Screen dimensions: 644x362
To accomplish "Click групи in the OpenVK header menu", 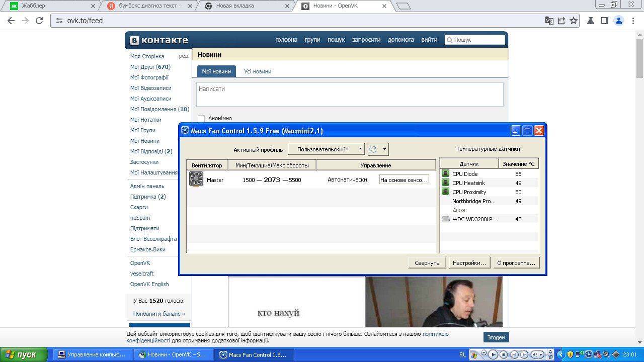I will [x=312, y=40].
